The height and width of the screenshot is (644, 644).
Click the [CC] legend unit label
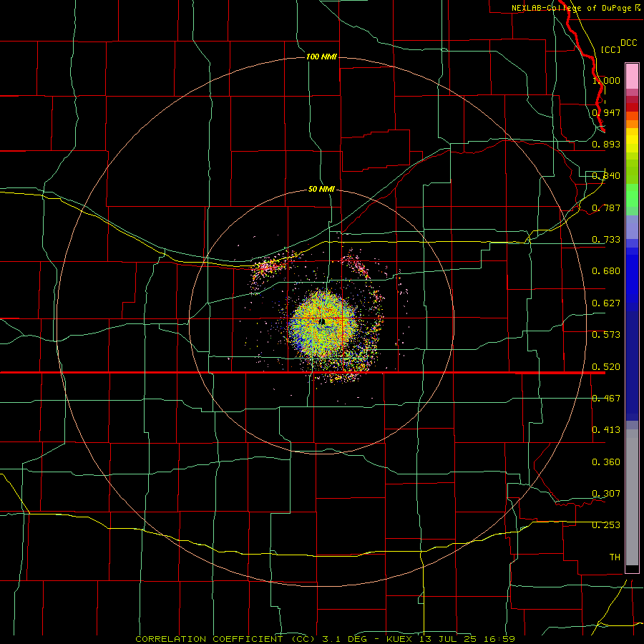coord(610,49)
